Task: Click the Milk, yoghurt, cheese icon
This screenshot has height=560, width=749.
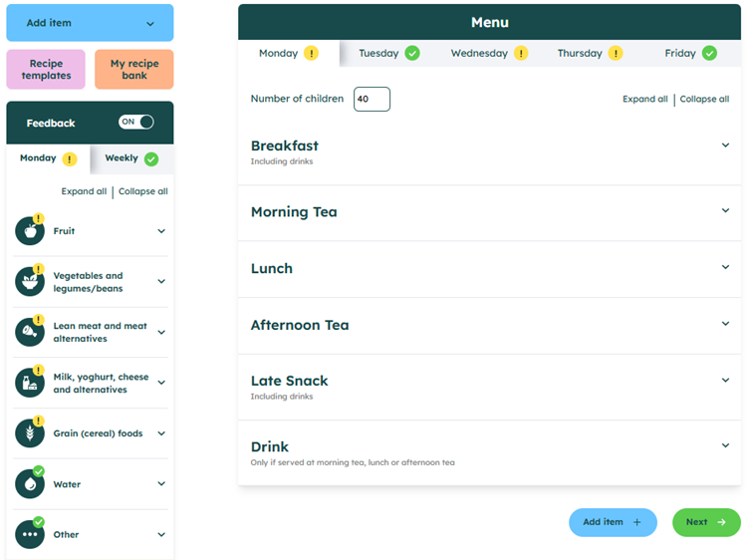Action: (30, 383)
